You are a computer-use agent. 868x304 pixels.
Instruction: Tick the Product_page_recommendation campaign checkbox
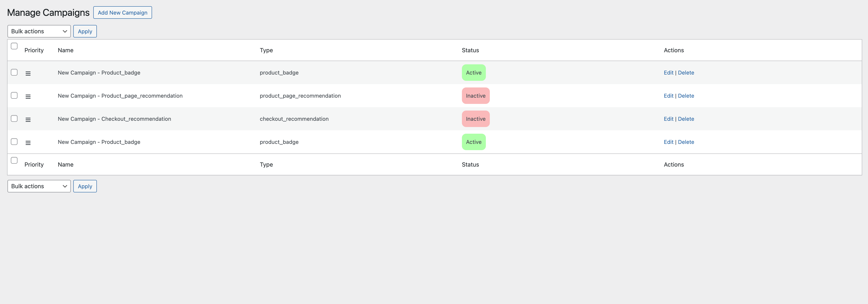[x=14, y=95]
